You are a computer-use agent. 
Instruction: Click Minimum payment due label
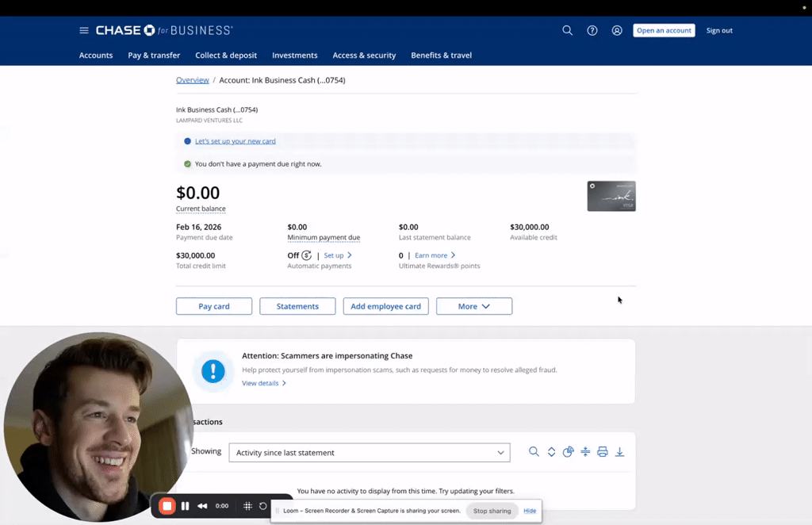[324, 238]
